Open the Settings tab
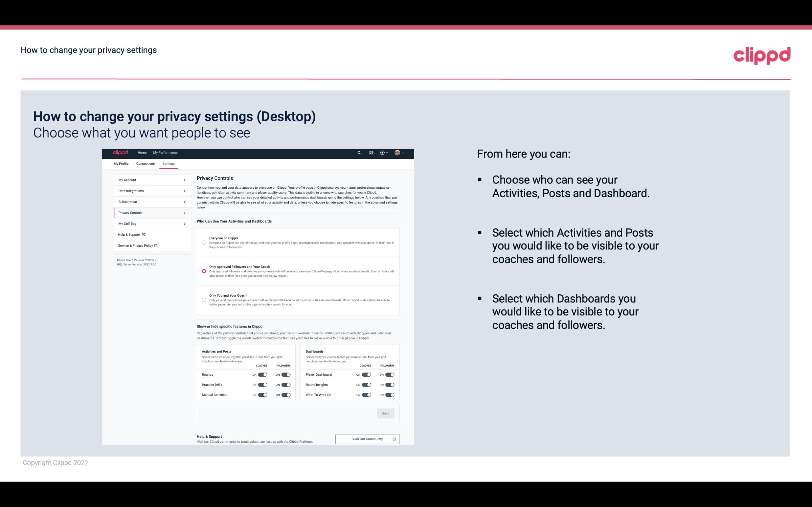Screen dimensions: 812x507 click(x=169, y=163)
